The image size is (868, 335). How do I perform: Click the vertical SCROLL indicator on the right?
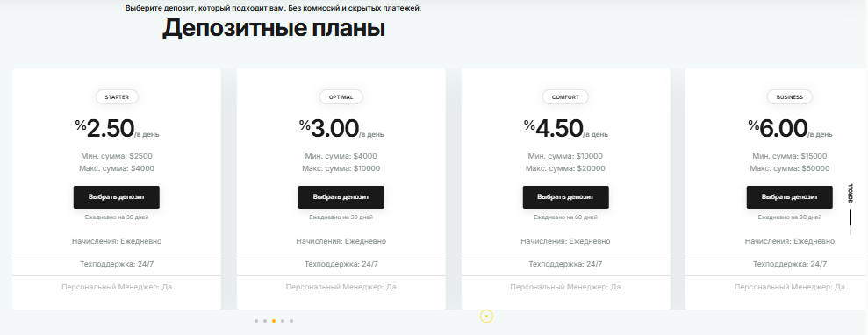coord(850,209)
